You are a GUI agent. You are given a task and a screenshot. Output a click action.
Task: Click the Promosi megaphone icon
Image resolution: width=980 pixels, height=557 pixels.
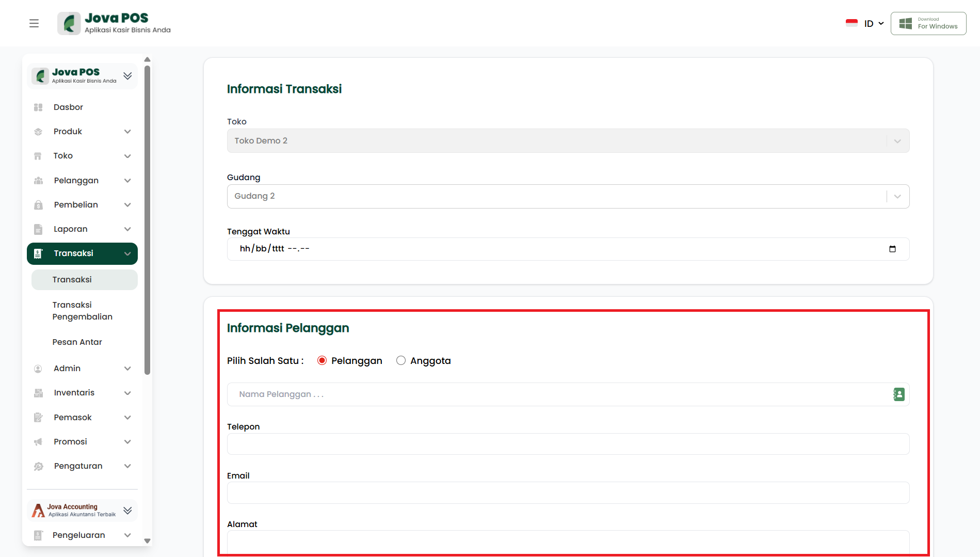click(x=38, y=442)
